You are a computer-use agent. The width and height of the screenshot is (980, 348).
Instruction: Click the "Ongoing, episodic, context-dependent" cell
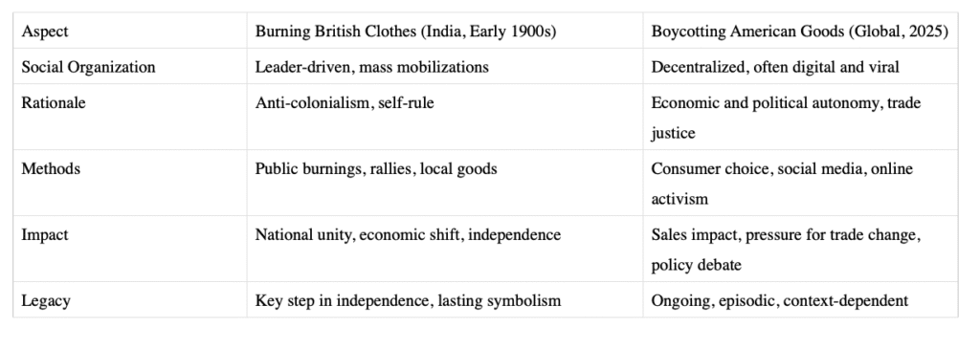800,300
